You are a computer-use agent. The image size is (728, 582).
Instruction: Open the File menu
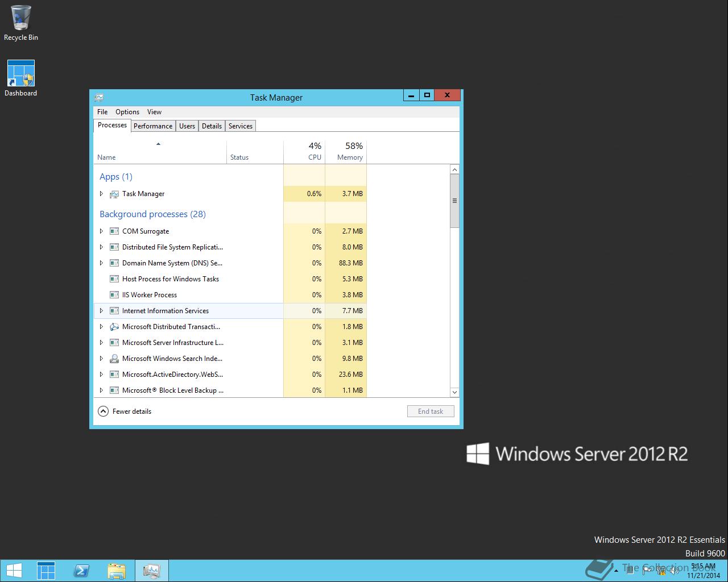(x=102, y=112)
